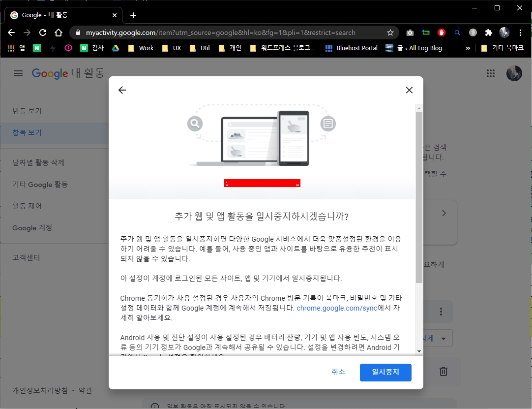Select the Google - 내 활동 tab

[x=63, y=15]
